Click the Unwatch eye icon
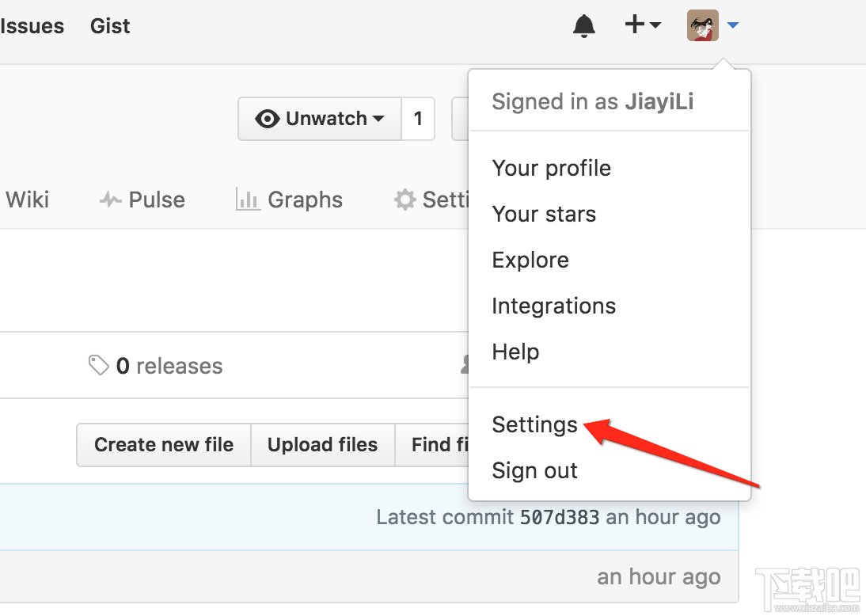This screenshot has width=866, height=616. pos(268,119)
